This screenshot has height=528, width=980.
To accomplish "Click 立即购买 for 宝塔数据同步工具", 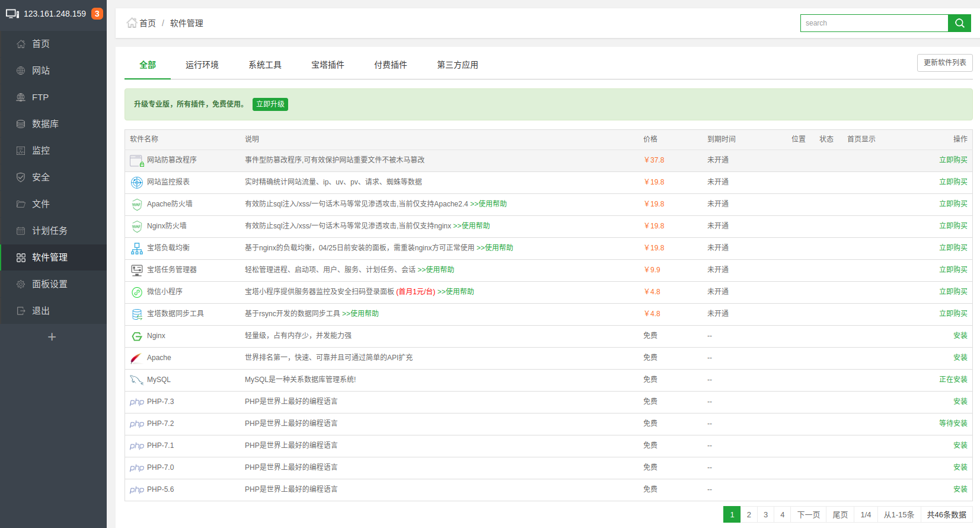I will coord(953,314).
